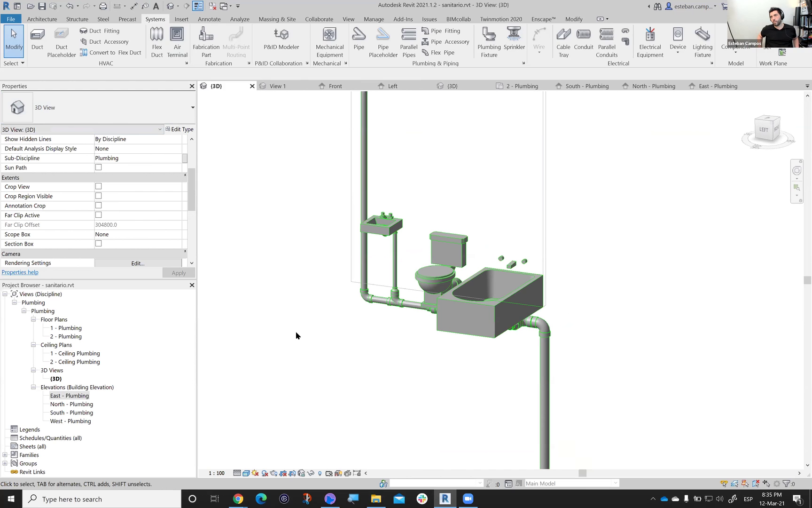Open the Properties help link
Image resolution: width=812 pixels, height=508 pixels.
[20, 272]
